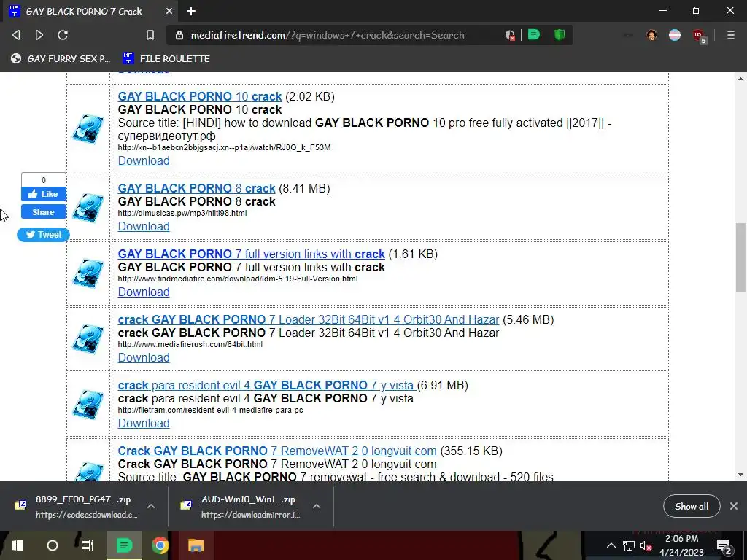Open the first bookmark with globe icon

pos(61,58)
